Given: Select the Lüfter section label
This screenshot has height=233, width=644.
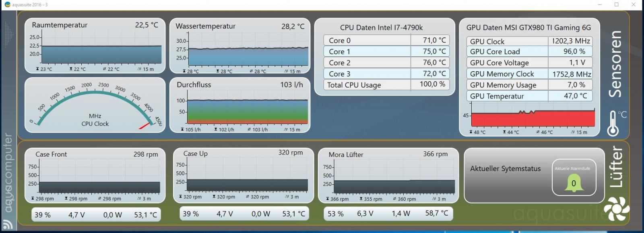Looking at the screenshot, I should [x=616, y=167].
